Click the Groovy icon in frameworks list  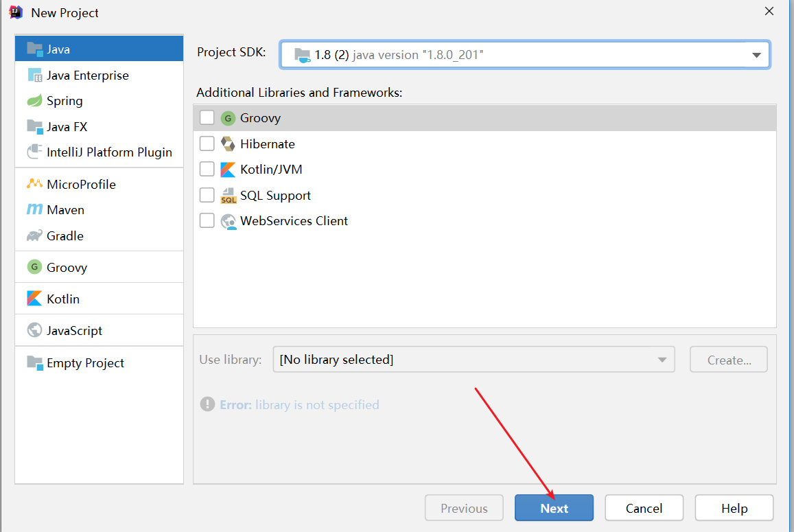coord(228,118)
